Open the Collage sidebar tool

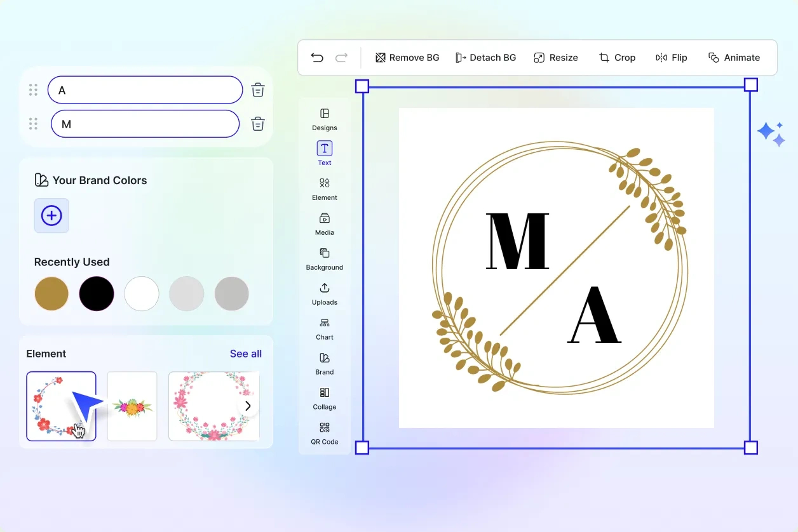[324, 398]
